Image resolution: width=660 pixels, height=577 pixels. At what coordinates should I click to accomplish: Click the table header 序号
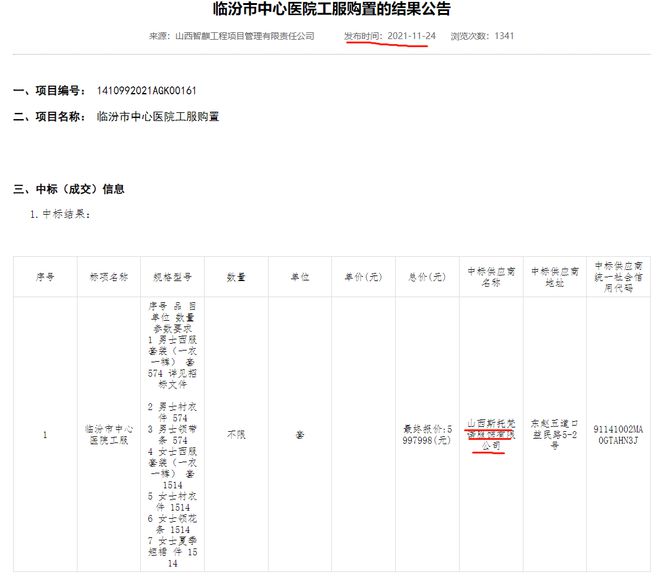[x=45, y=277]
